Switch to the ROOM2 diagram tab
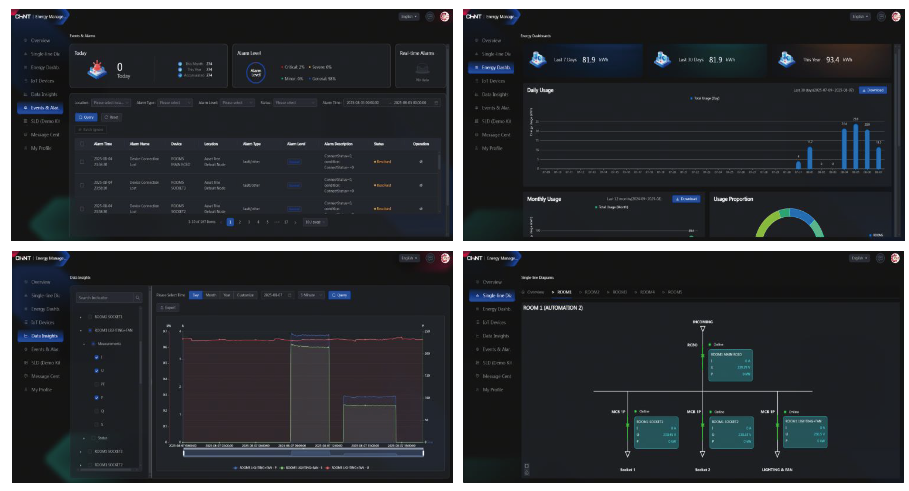 [591, 292]
